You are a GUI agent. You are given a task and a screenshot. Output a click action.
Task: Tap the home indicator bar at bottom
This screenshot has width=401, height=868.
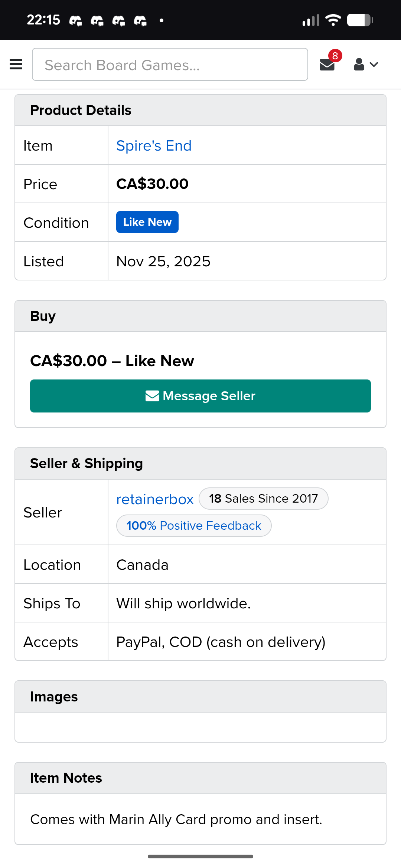point(200,857)
